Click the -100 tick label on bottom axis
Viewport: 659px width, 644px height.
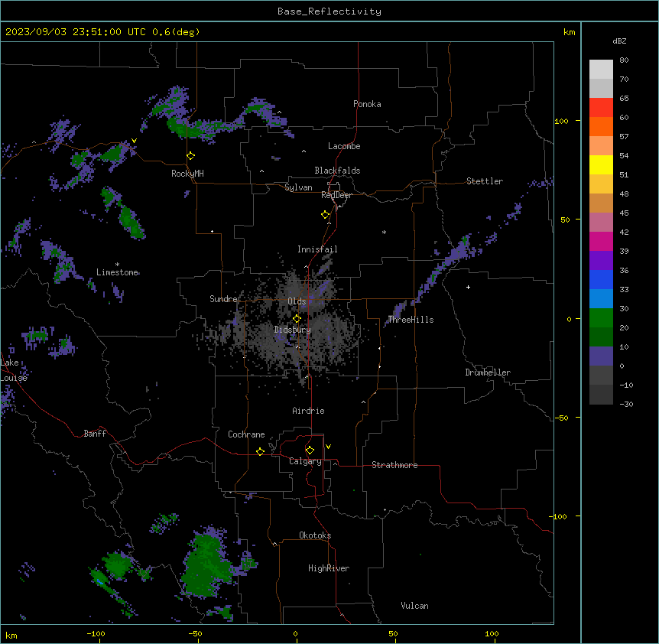pos(96,633)
